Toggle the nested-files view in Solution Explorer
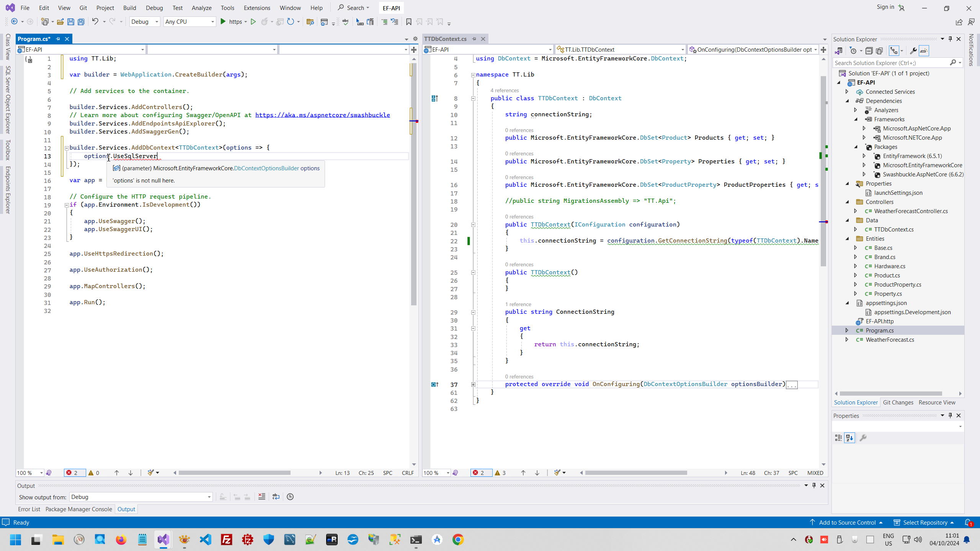 tap(894, 51)
